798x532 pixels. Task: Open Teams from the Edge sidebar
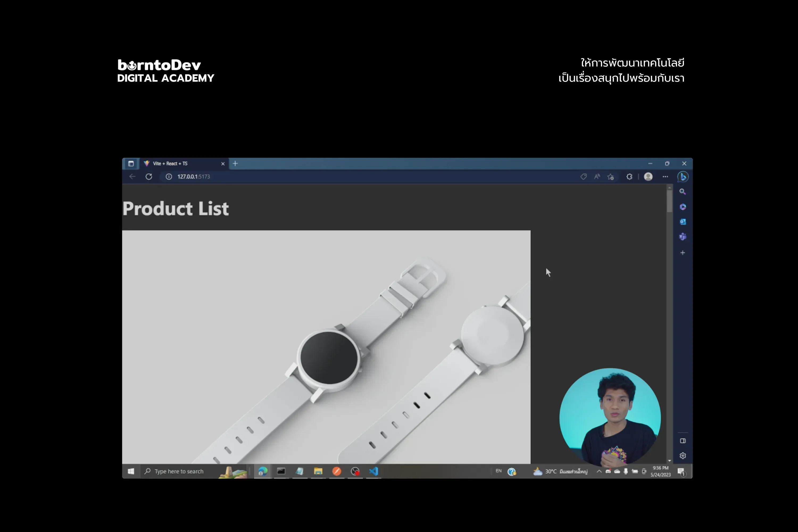[x=683, y=237]
